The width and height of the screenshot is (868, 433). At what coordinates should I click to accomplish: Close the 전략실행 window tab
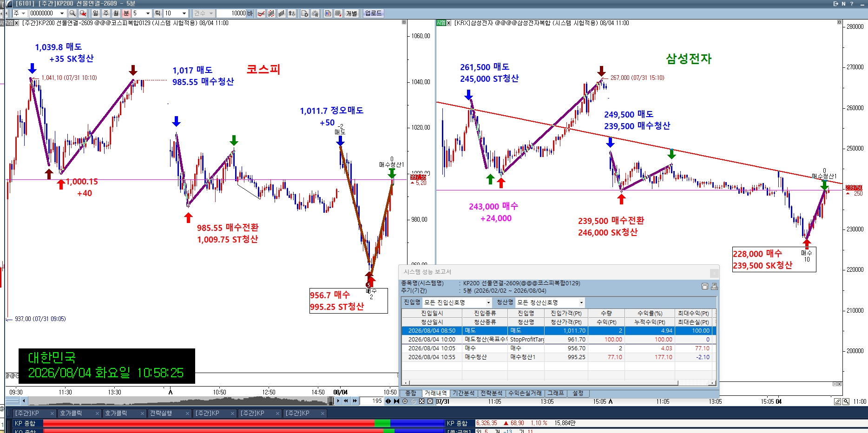pyautogui.click(x=188, y=413)
